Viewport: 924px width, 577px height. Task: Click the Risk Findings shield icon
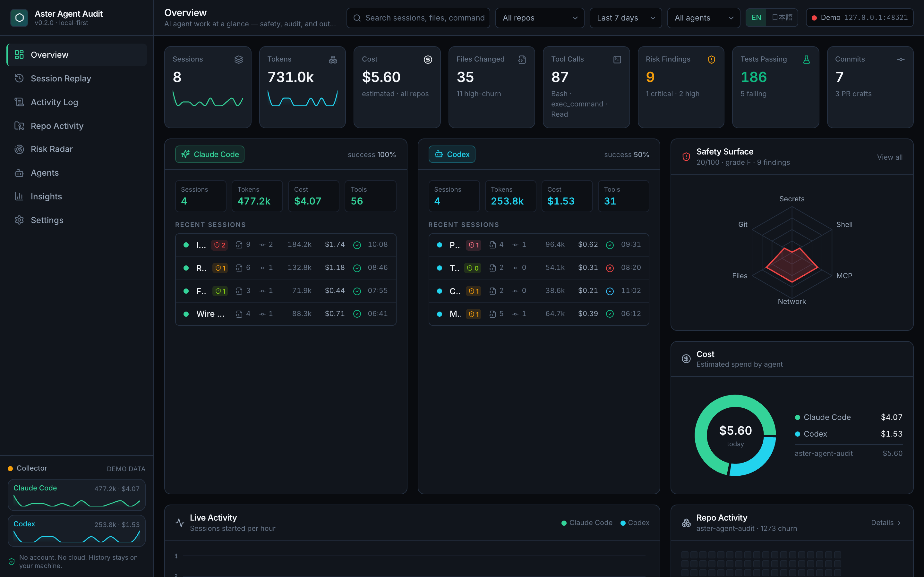click(x=711, y=60)
